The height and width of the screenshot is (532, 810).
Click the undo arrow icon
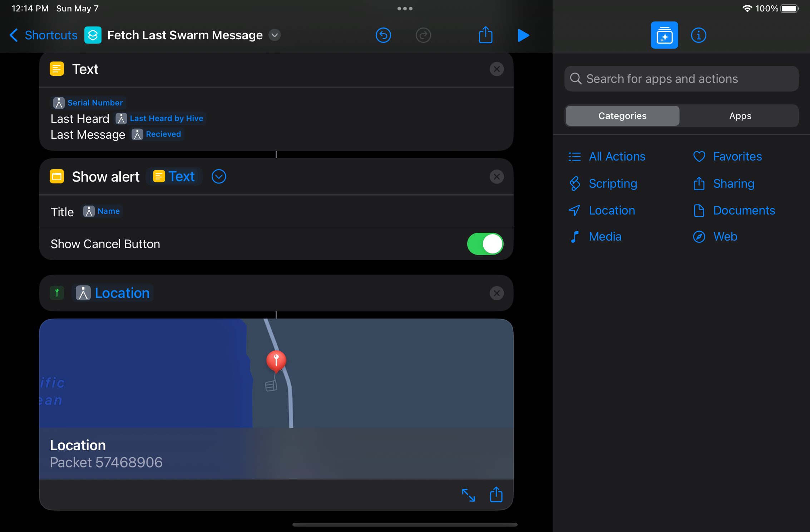tap(383, 35)
